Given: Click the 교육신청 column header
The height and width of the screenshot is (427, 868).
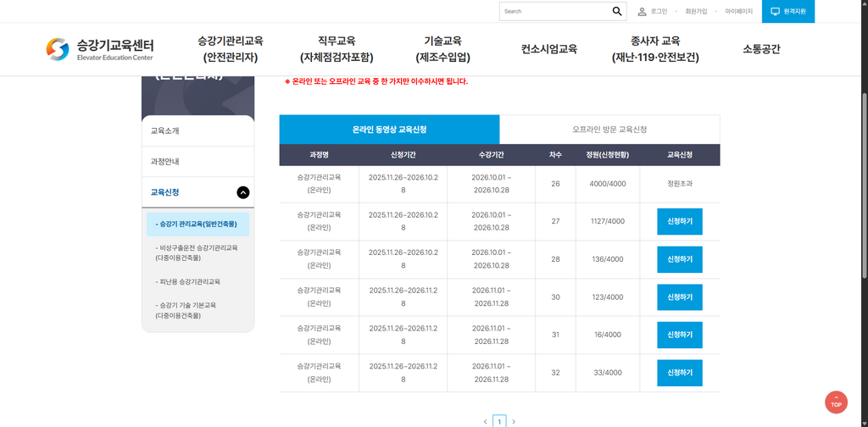Looking at the screenshot, I should point(680,155).
